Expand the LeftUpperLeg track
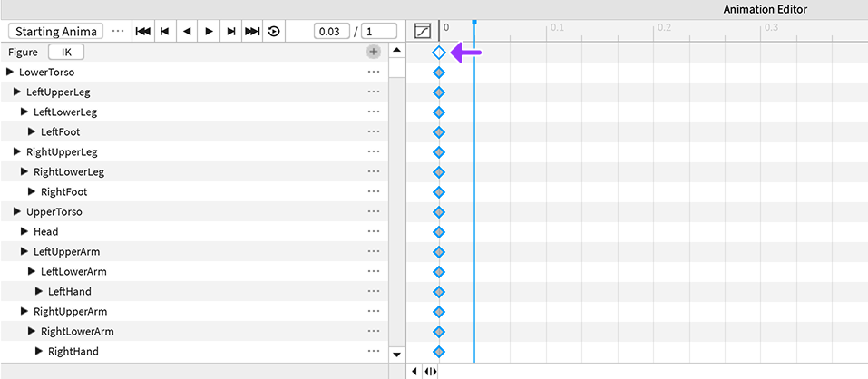 pos(17,92)
